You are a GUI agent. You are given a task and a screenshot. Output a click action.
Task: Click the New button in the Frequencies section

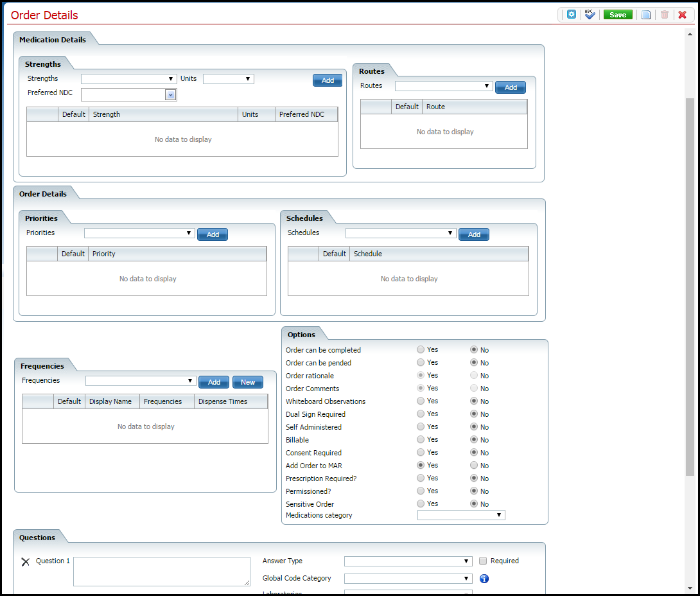coord(247,381)
